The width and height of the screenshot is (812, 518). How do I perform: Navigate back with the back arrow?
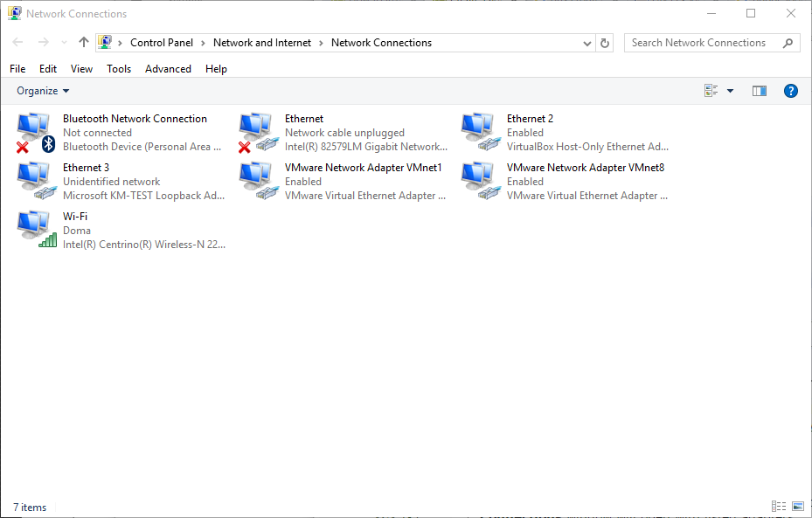coord(17,43)
